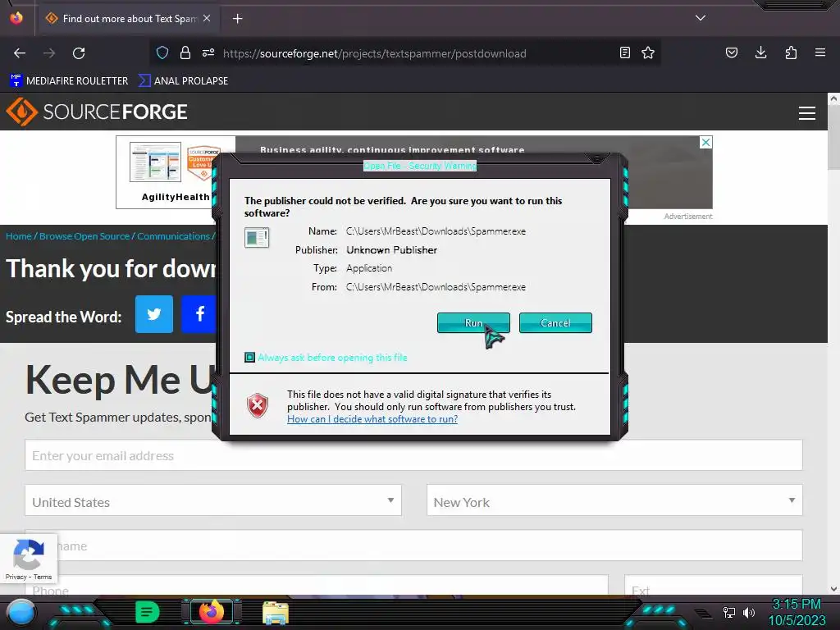Click the address bar URL
This screenshot has width=840, height=630.
tap(374, 53)
